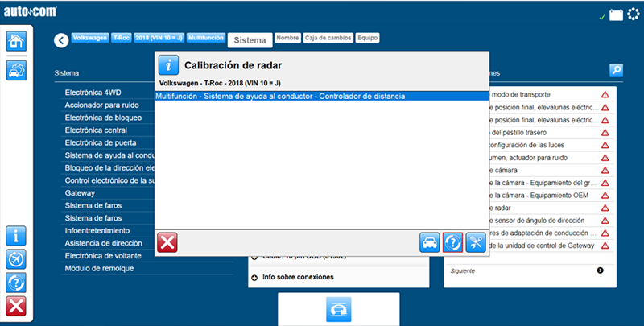The image size is (644, 326).
Task: Click warning triangle on pestillo trasero row
Action: (x=605, y=133)
